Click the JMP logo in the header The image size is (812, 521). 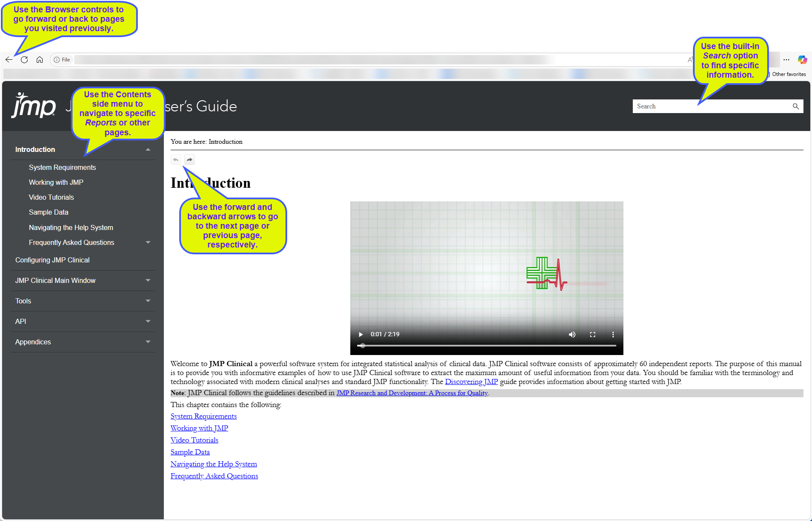click(x=34, y=105)
